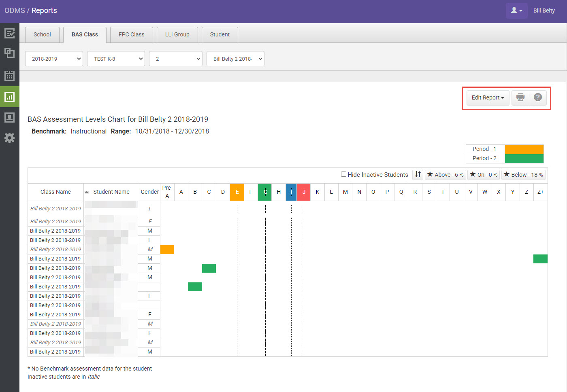Check the Hide Inactive Students checkbox
The height and width of the screenshot is (392, 567).
click(343, 174)
